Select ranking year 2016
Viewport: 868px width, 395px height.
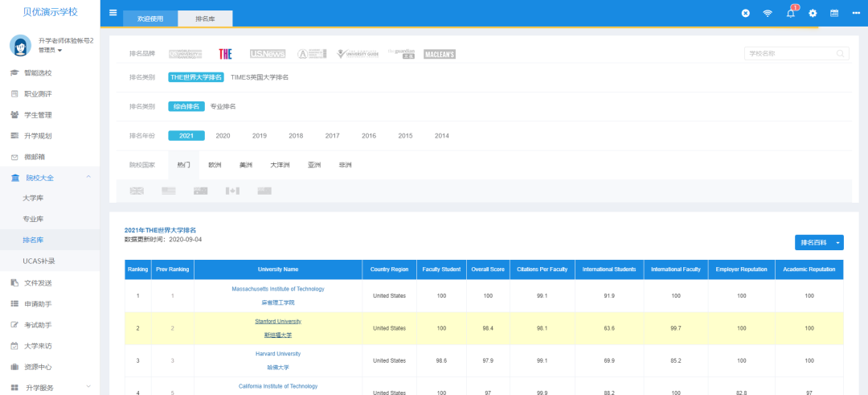click(369, 136)
